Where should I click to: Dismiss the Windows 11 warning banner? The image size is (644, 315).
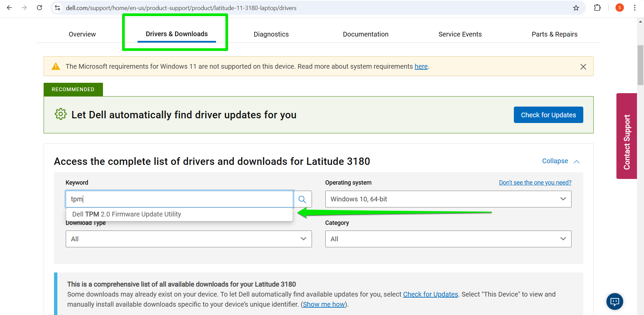point(583,67)
